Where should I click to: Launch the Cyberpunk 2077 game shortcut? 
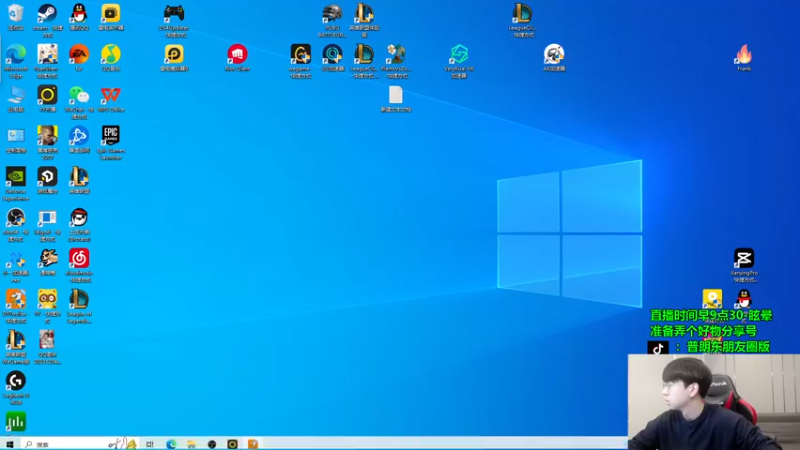pos(47,136)
